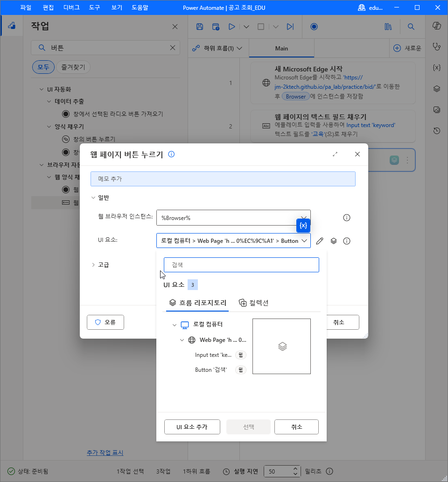Open Copilot panel icon
Image resolution: width=448 pixels, height=482 pixels.
[437, 26]
